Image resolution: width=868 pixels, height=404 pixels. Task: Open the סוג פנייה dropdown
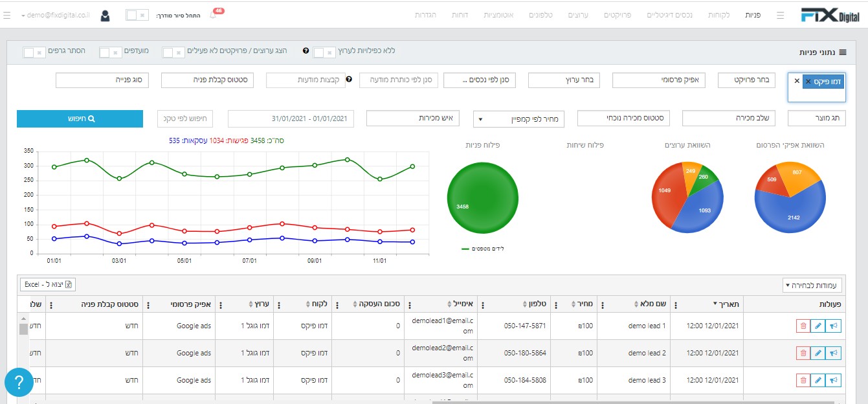(x=102, y=80)
